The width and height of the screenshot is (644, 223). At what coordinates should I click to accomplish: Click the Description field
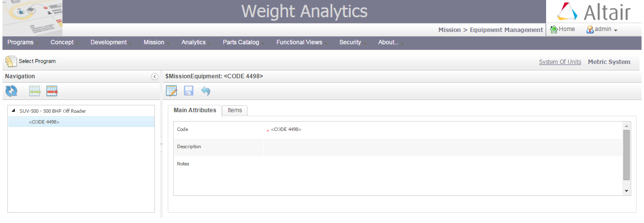click(443, 147)
